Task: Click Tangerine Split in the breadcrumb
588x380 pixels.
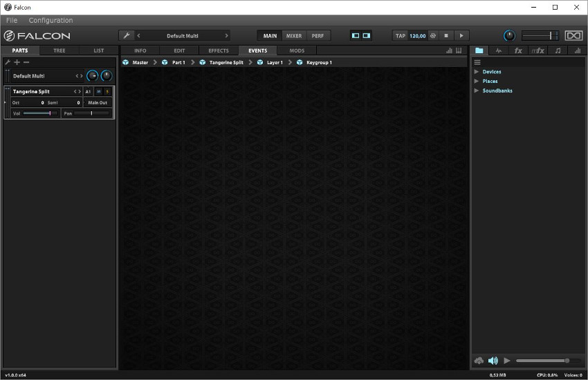Action: tap(226, 62)
